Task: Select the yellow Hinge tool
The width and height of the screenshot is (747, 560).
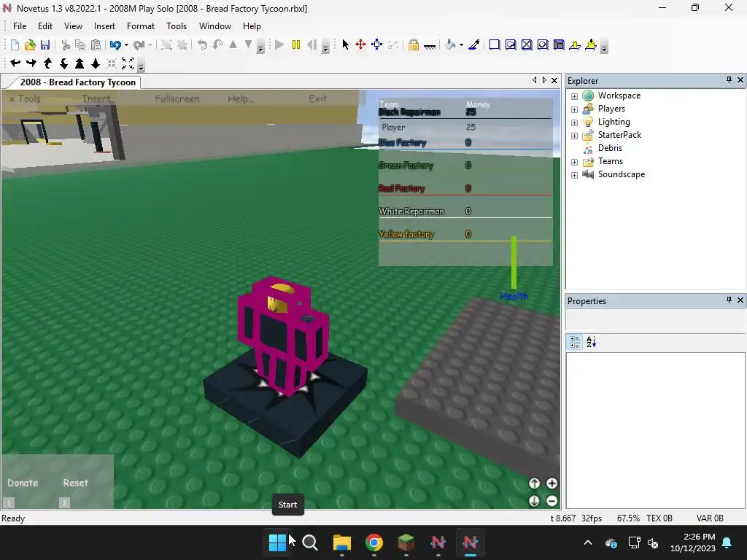Action: coord(575,44)
